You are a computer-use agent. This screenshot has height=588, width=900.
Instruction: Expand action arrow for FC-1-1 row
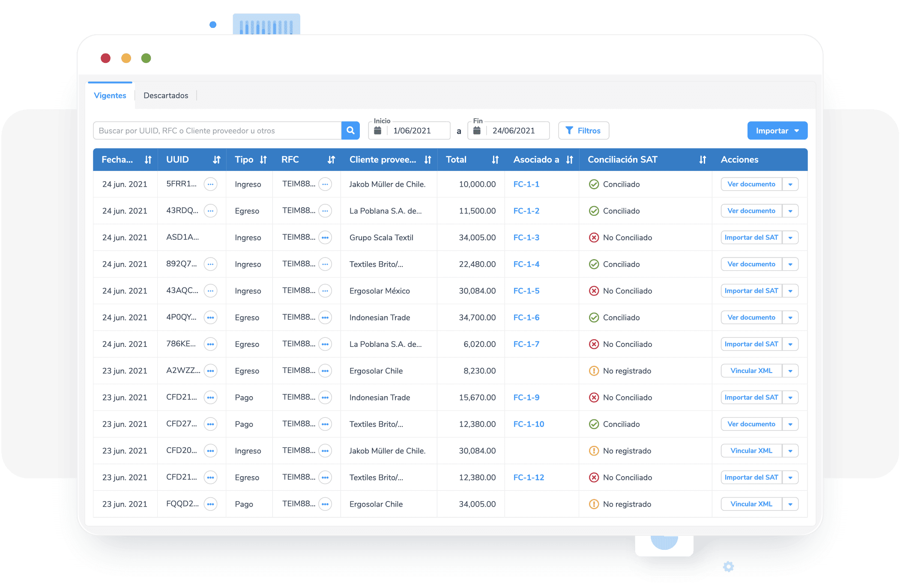(790, 184)
